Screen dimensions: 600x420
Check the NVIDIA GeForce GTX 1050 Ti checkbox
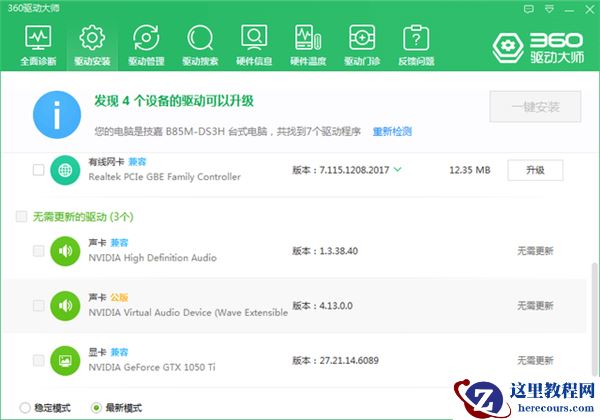(39, 361)
